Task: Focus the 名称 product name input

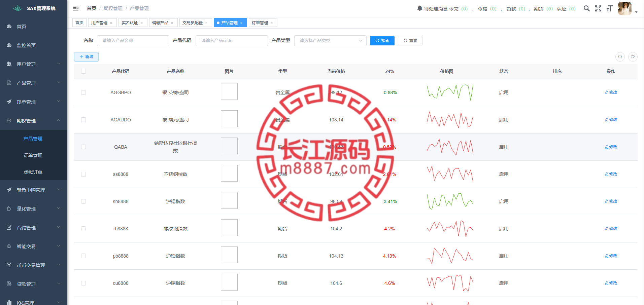Action: [x=133, y=41]
